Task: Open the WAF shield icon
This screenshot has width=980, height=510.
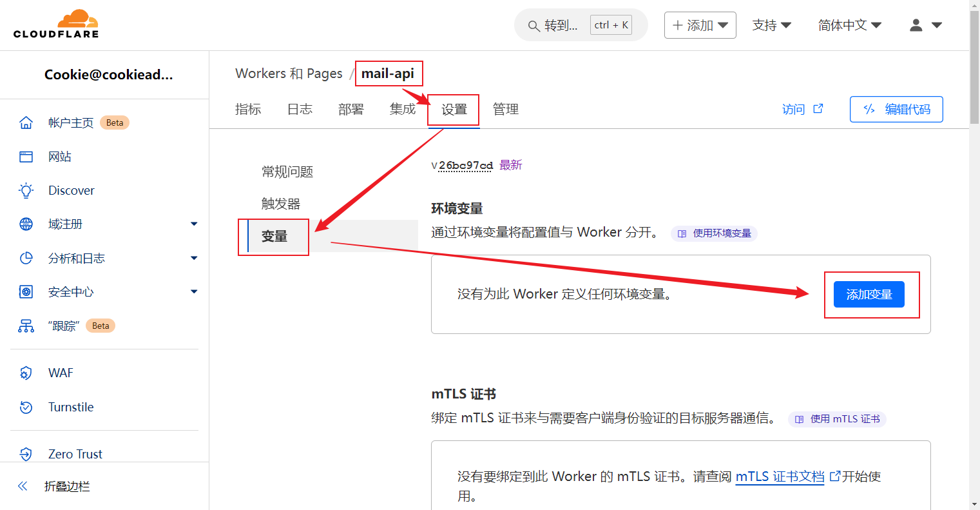Action: 26,373
